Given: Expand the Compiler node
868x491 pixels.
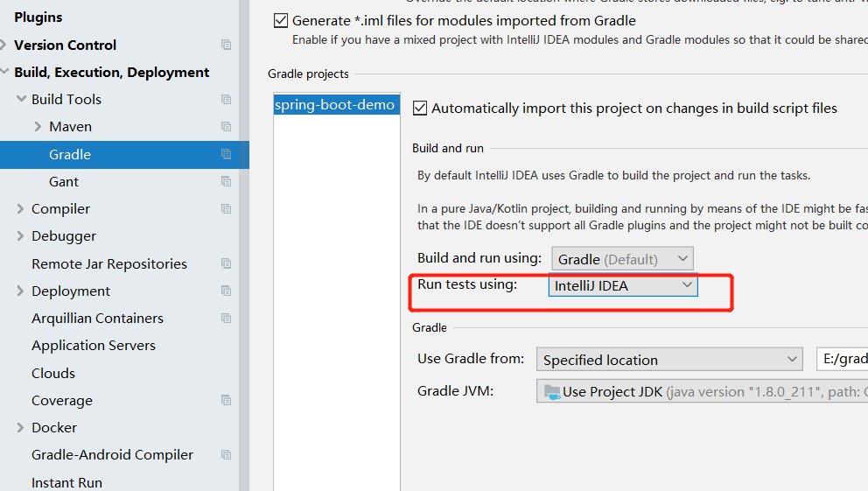Looking at the screenshot, I should point(20,208).
